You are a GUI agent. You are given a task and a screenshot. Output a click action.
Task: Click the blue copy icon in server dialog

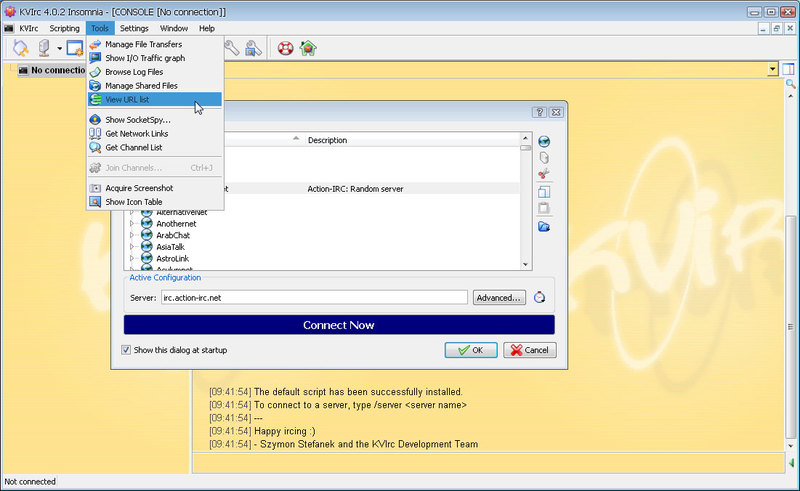click(x=544, y=192)
